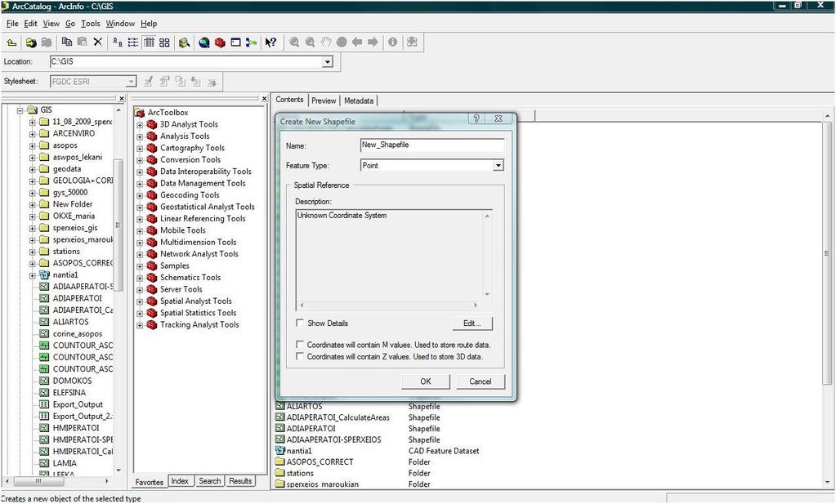Open the Tools menu
836x504 pixels.
coord(90,24)
